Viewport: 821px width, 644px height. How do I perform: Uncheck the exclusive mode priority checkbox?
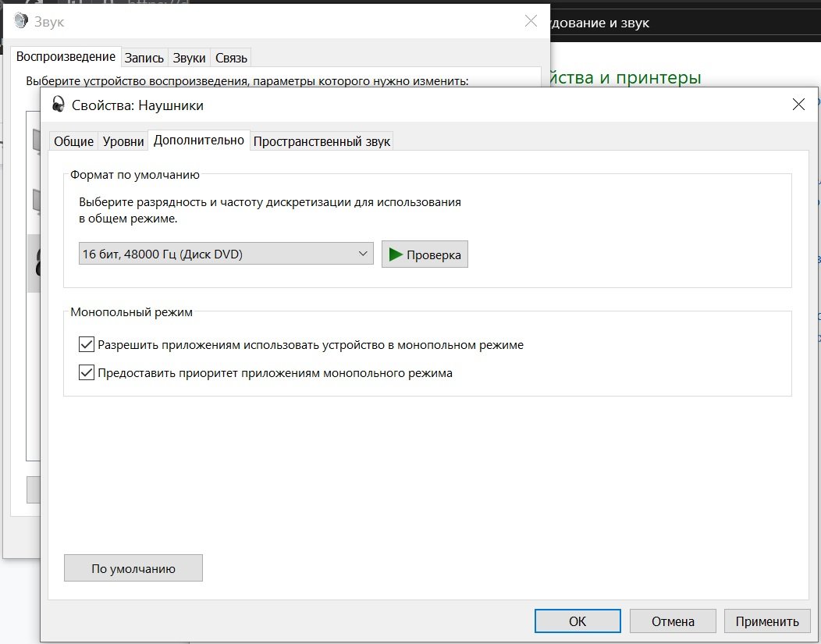[87, 373]
